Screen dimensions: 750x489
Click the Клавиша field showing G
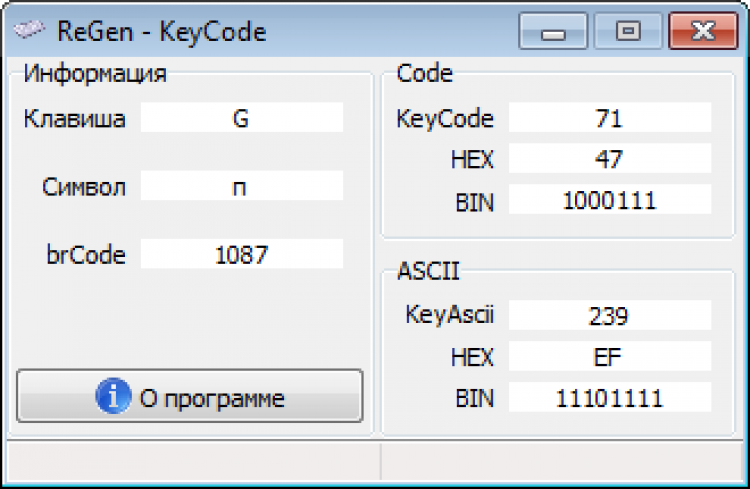click(241, 118)
